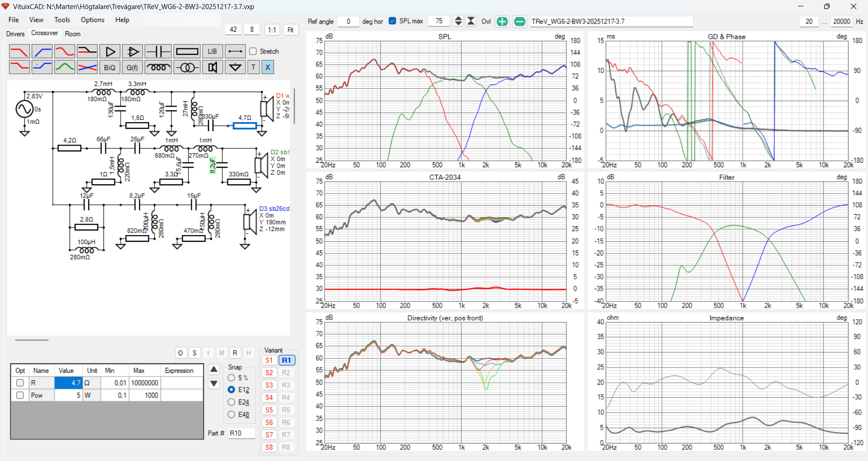
Task: Toggle the SPL max checkbox
Action: [x=392, y=21]
